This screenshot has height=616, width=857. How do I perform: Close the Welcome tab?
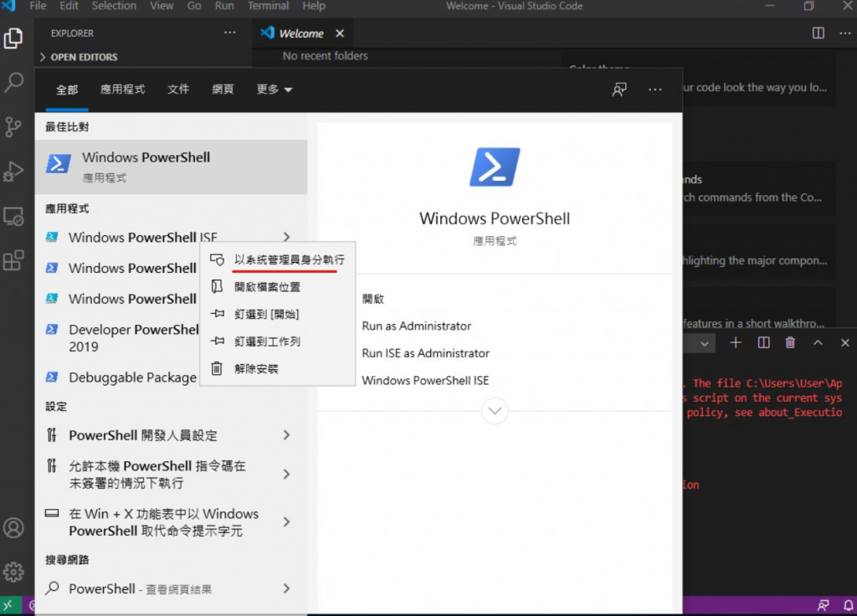point(340,33)
